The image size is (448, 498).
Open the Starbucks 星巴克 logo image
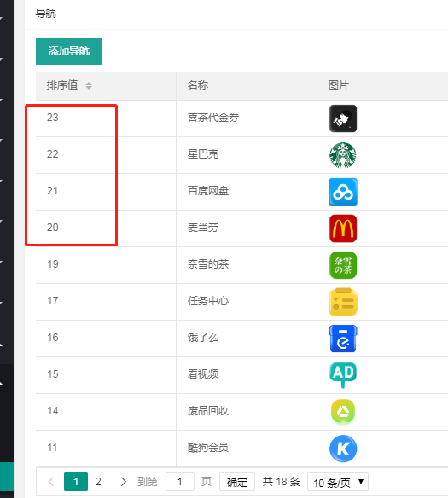coord(343,155)
